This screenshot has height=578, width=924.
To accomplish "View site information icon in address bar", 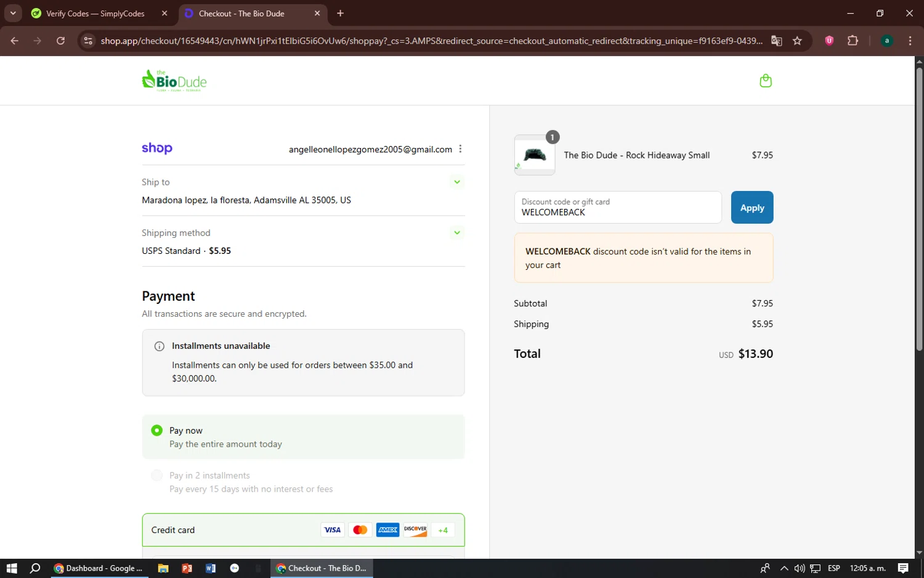I will (x=88, y=41).
